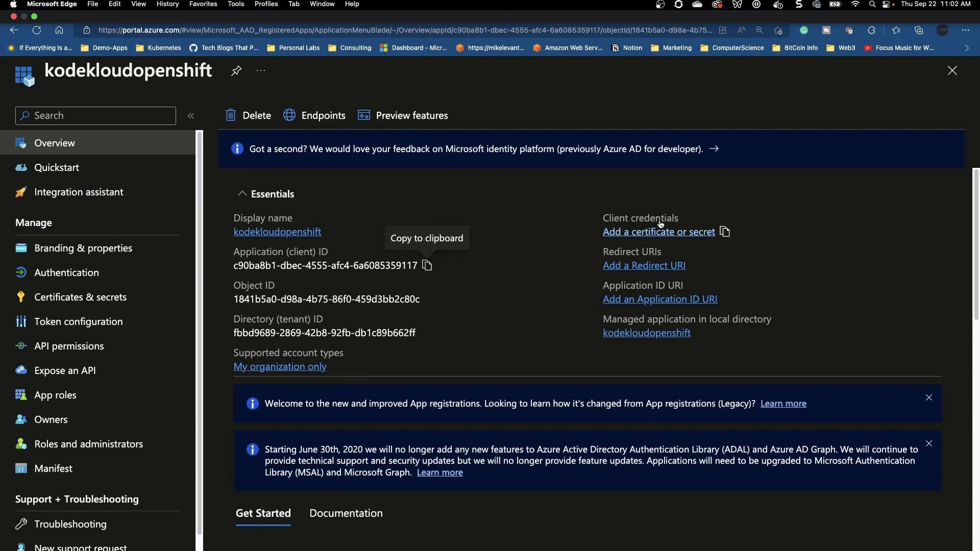Go to browser Home page
Image resolution: width=980 pixels, height=551 pixels.
(59, 30)
